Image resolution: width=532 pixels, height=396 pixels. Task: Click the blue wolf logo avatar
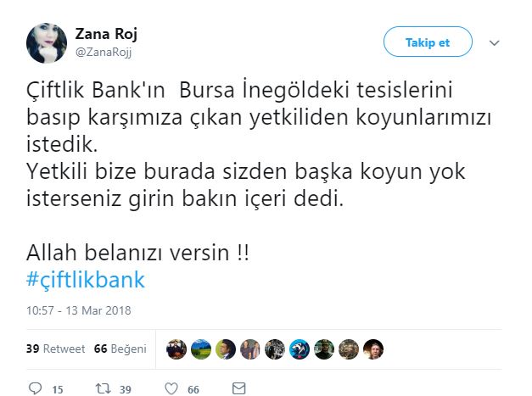tap(300, 349)
